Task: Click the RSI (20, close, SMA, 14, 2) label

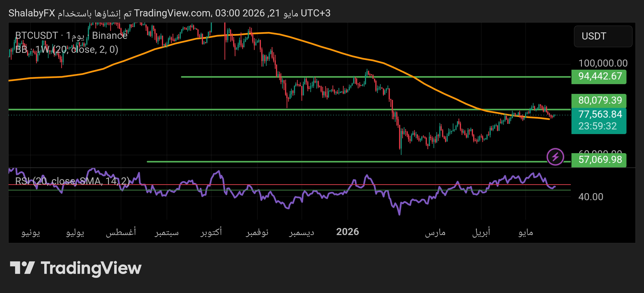Action: pyautogui.click(x=72, y=181)
